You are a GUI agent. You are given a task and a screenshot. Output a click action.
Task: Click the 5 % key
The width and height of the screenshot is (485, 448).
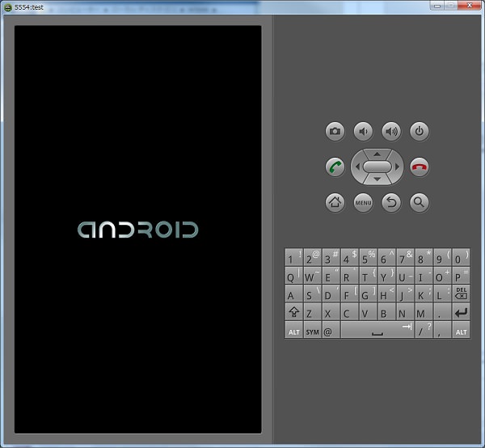pos(368,257)
